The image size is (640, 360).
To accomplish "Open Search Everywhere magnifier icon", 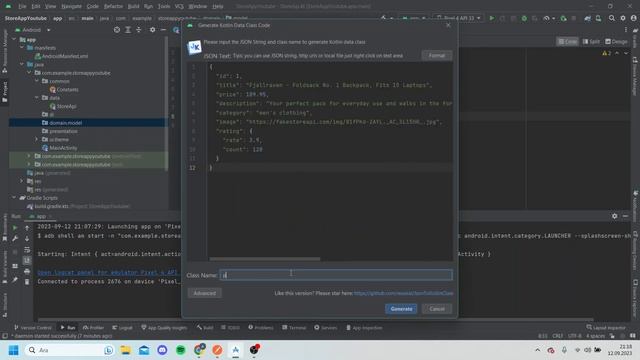I will (611, 18).
